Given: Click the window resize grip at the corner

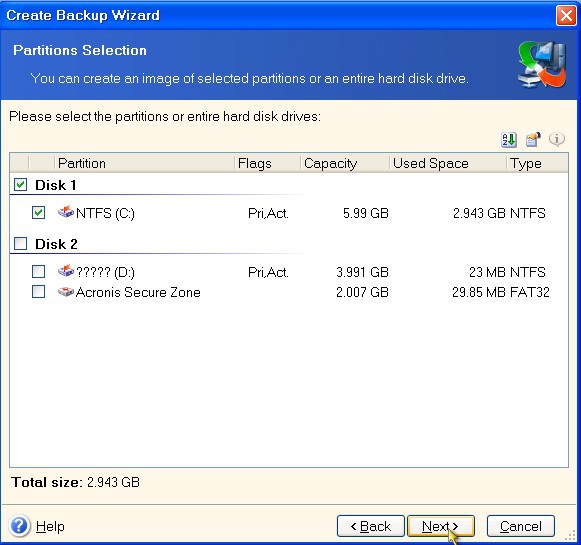Looking at the screenshot, I should click(x=570, y=536).
